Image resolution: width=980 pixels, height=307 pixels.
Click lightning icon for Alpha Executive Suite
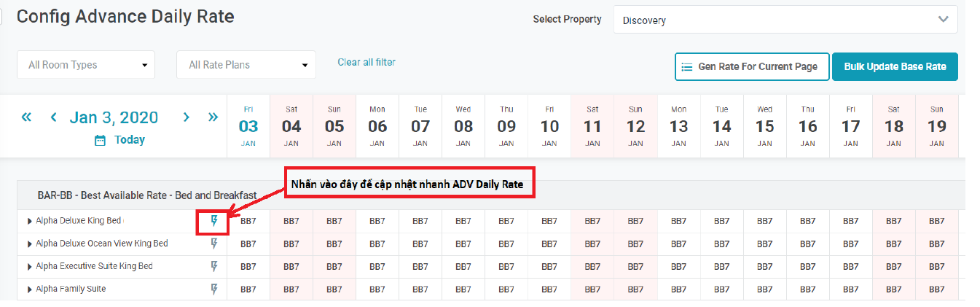[x=214, y=266]
